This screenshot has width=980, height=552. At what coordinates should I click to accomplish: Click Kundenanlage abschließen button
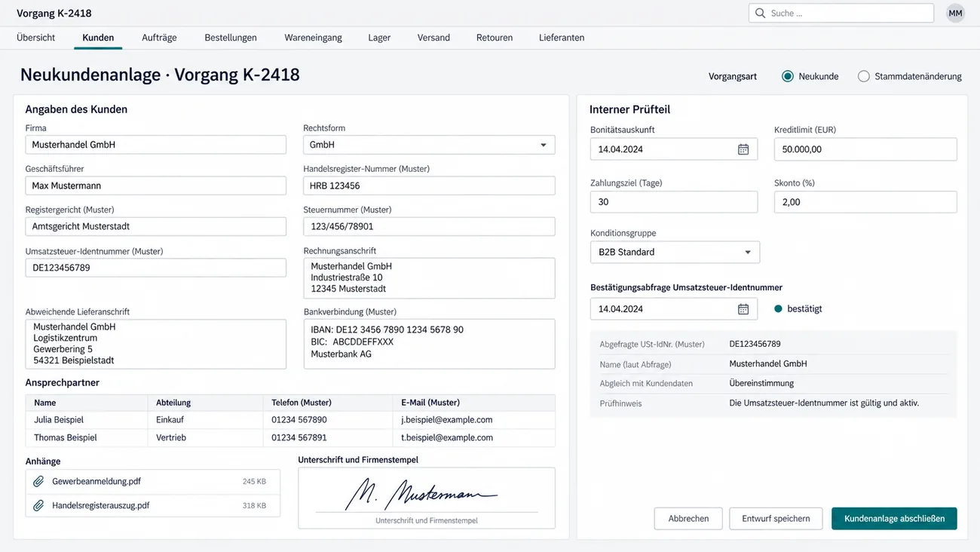(894, 518)
